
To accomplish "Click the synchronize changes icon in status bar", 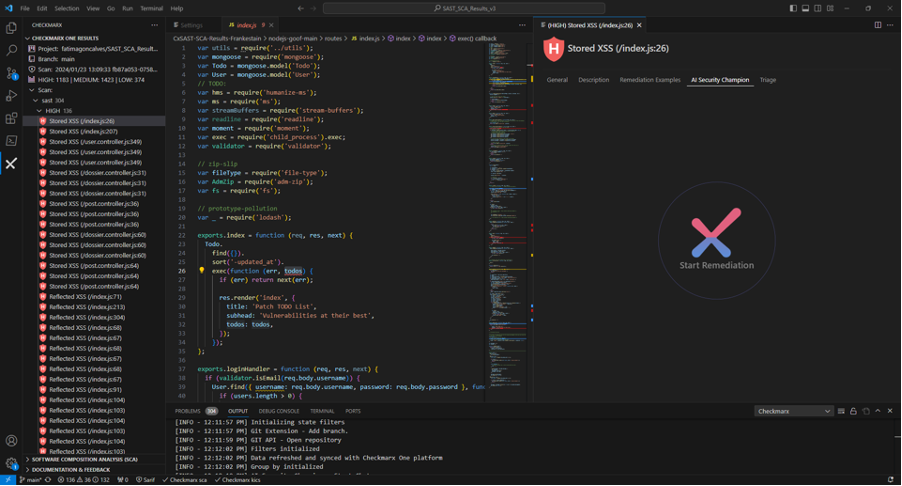I will pos(48,480).
